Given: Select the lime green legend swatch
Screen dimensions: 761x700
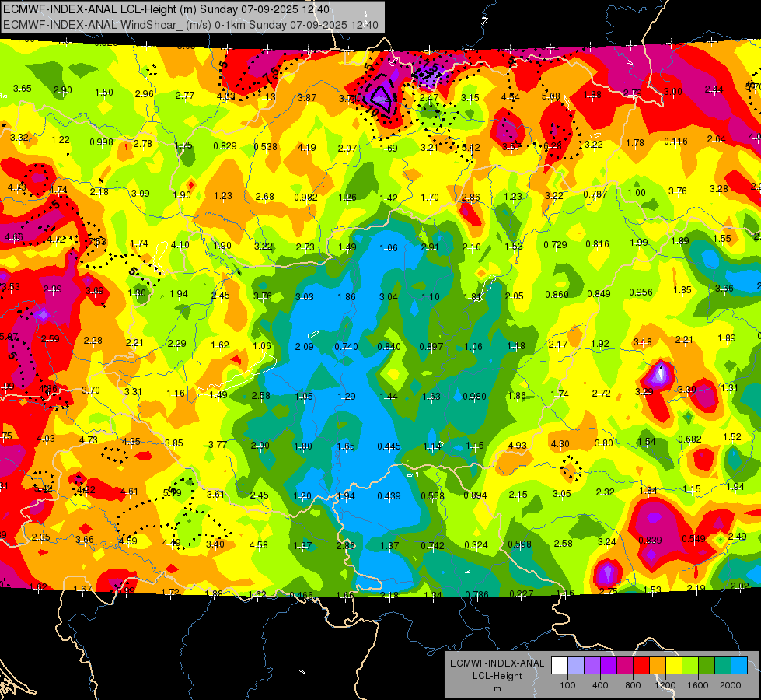Looking at the screenshot, I should [690, 666].
